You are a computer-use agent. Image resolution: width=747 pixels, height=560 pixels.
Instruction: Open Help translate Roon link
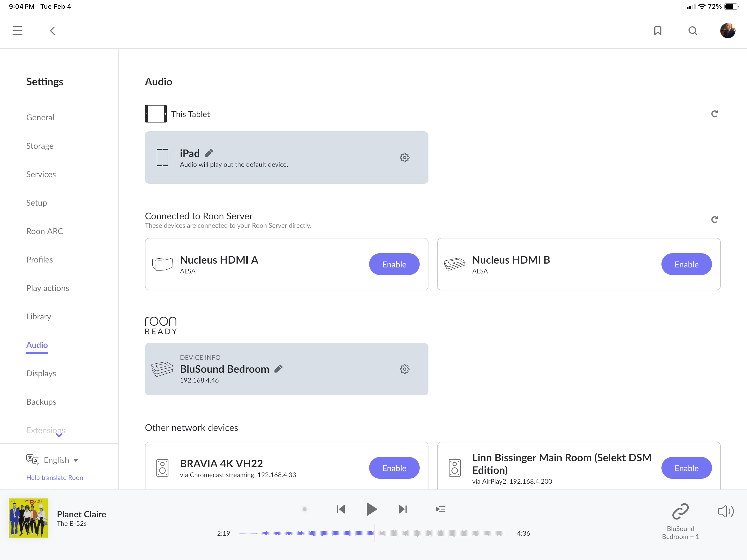(x=55, y=477)
